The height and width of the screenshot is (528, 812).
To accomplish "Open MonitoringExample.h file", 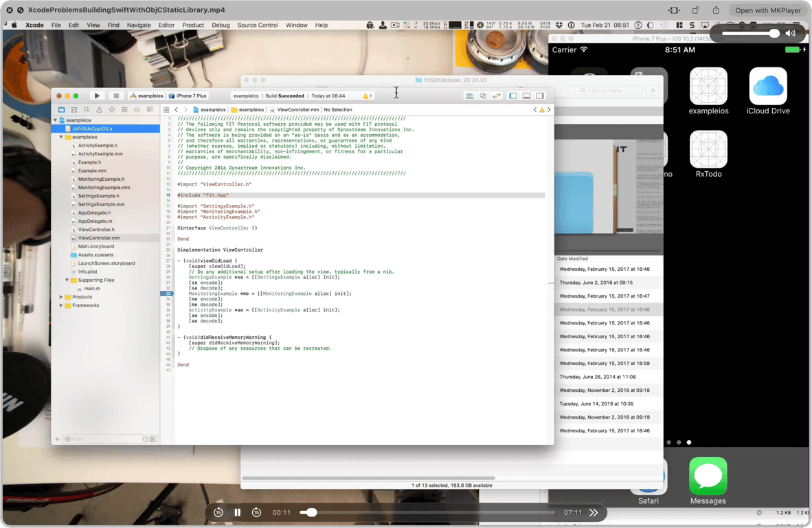I will [101, 179].
